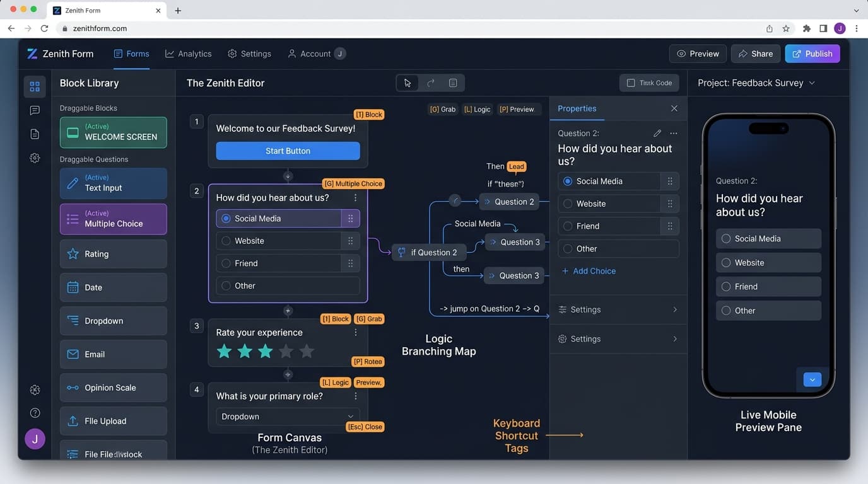Click the Publish button
This screenshot has width=868, height=484.
point(812,54)
